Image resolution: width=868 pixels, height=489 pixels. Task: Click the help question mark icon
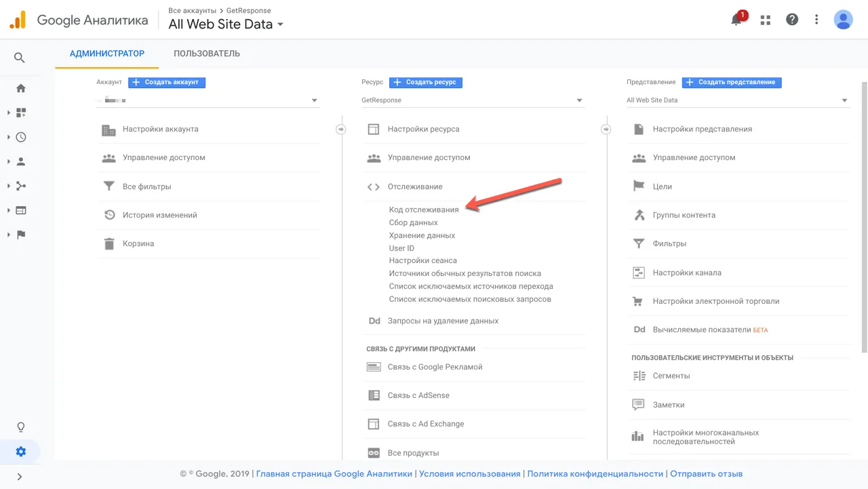point(792,20)
